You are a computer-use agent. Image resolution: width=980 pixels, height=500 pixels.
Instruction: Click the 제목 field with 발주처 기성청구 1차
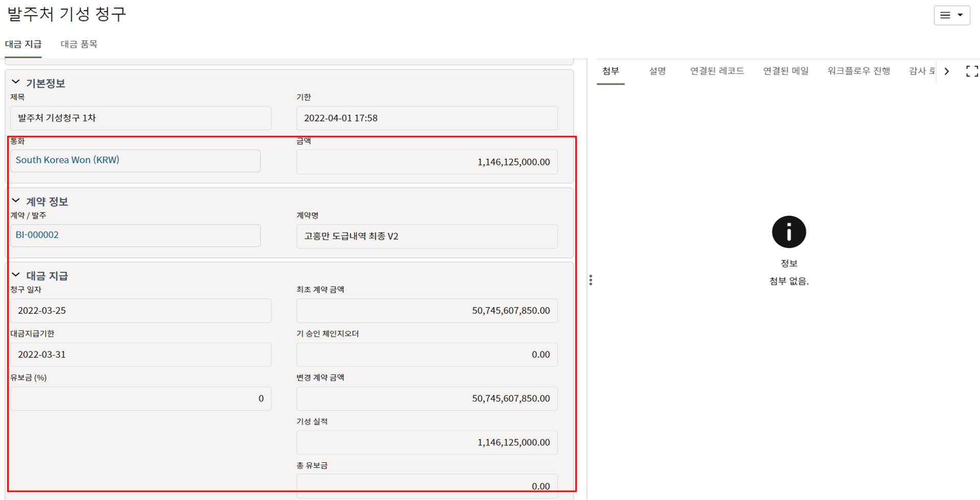click(141, 118)
